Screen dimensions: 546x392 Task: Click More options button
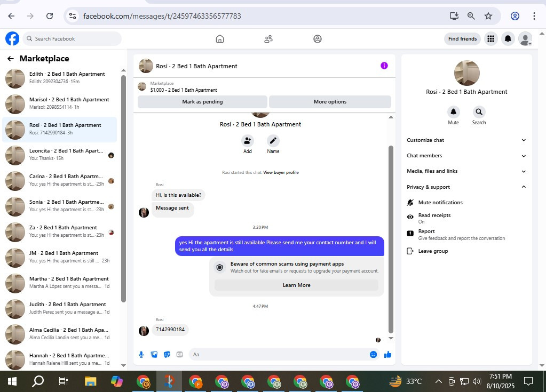330,101
